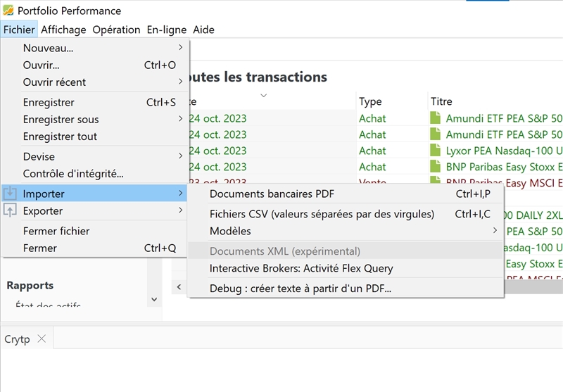This screenshot has width=563, height=392.
Task: Expand the Nouveau... submenu
Action: [95, 48]
